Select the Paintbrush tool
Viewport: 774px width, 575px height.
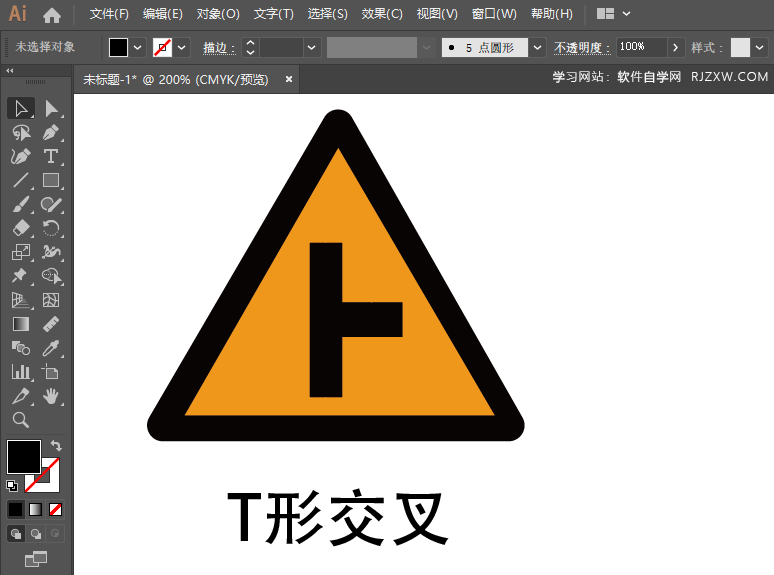21,204
